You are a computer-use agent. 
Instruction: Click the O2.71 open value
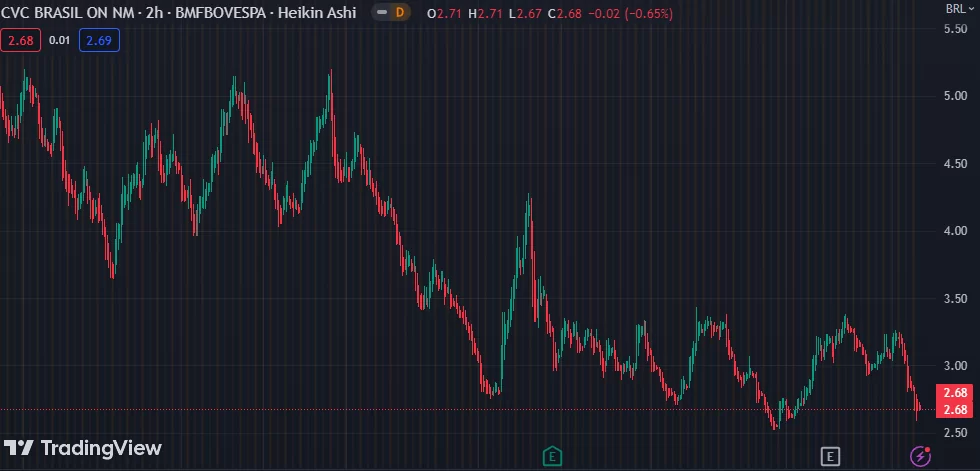444,13
